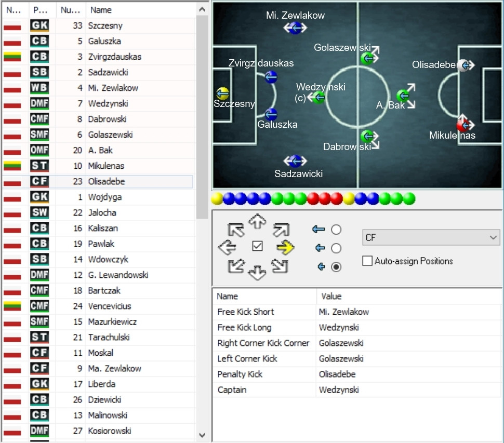
Task: Click the settings table Name column header
Action: (264, 296)
